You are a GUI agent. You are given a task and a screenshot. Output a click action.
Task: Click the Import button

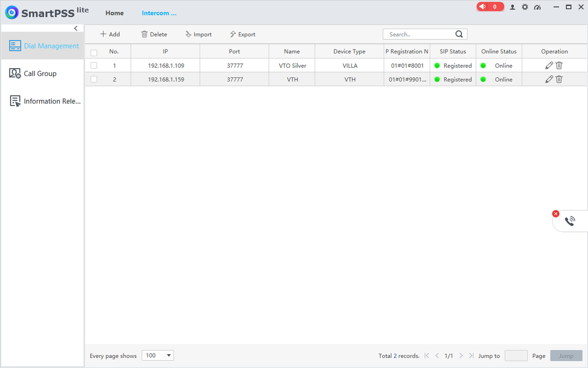point(198,34)
